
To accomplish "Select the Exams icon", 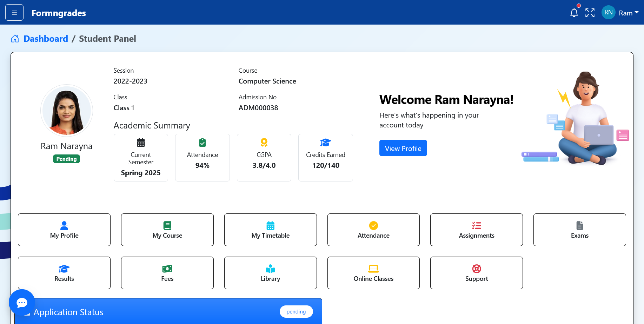I will point(579,226).
